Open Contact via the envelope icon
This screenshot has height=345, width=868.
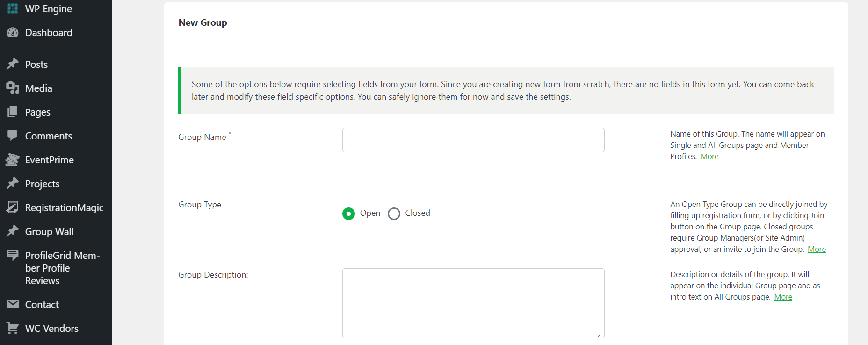tap(13, 304)
